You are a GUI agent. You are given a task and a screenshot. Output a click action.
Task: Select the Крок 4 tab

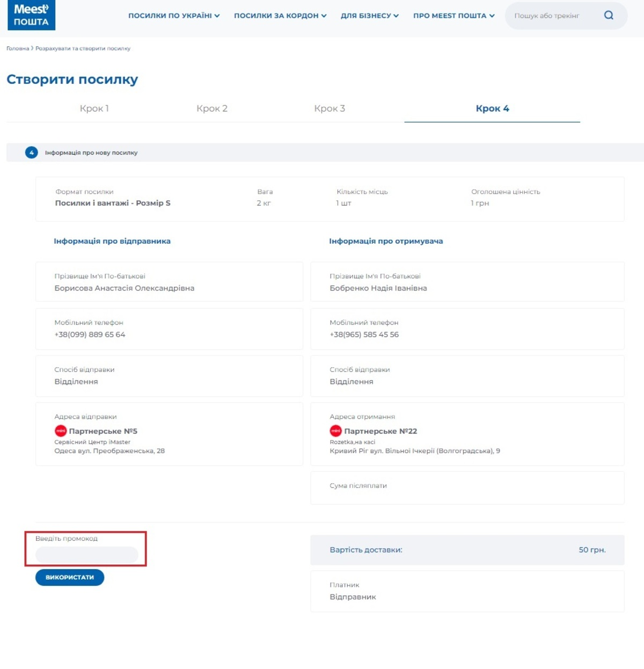(492, 108)
